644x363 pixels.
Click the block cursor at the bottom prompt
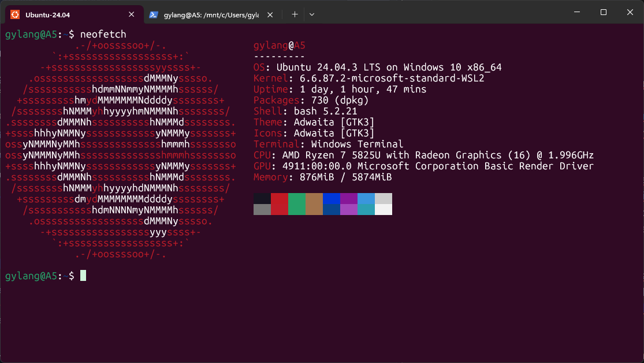83,276
